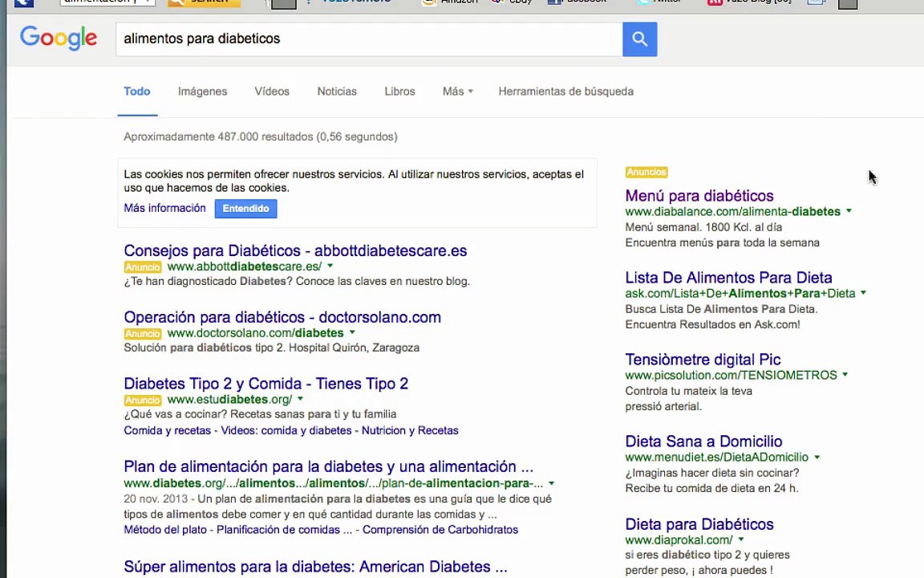Click snippet 'Controla tu mateix la teva'

pyautogui.click(x=688, y=391)
